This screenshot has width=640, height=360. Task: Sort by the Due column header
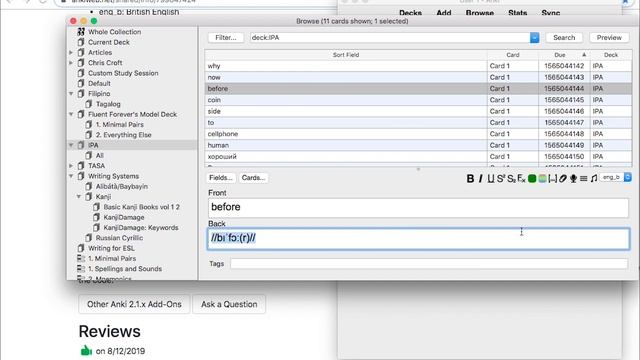[564, 55]
